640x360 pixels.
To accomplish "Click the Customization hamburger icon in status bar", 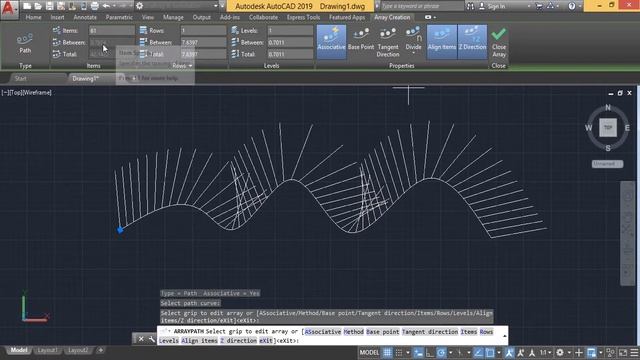I will 634,352.
